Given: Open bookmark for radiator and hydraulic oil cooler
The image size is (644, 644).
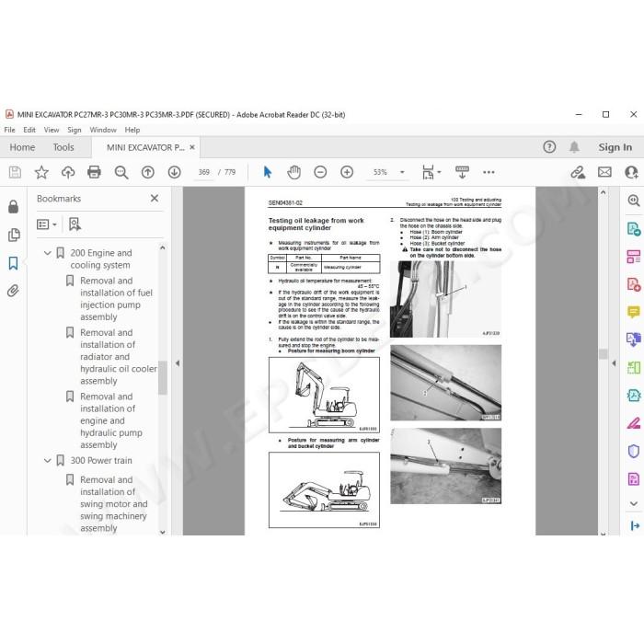Looking at the screenshot, I should point(119,357).
